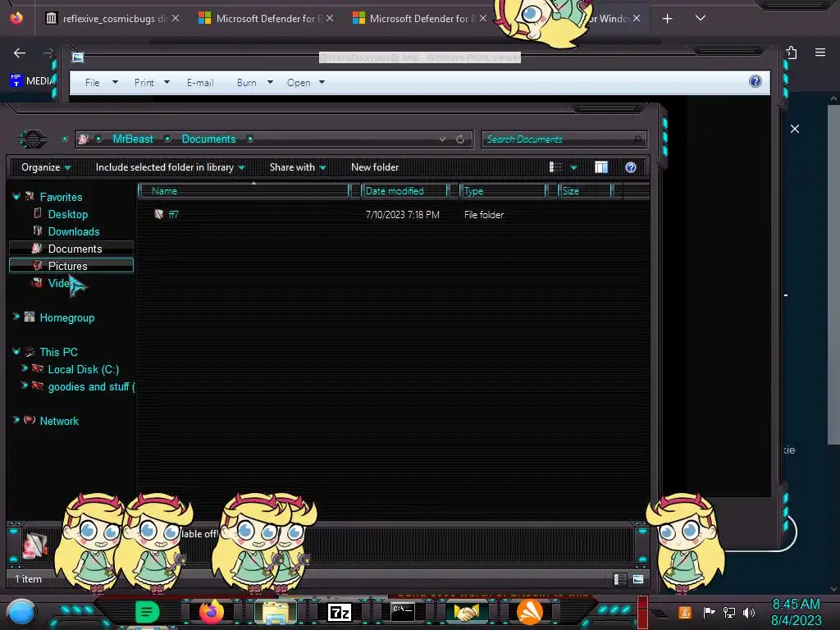This screenshot has width=840, height=630.
Task: Click E-mail in Photo Viewer
Action: [x=200, y=83]
